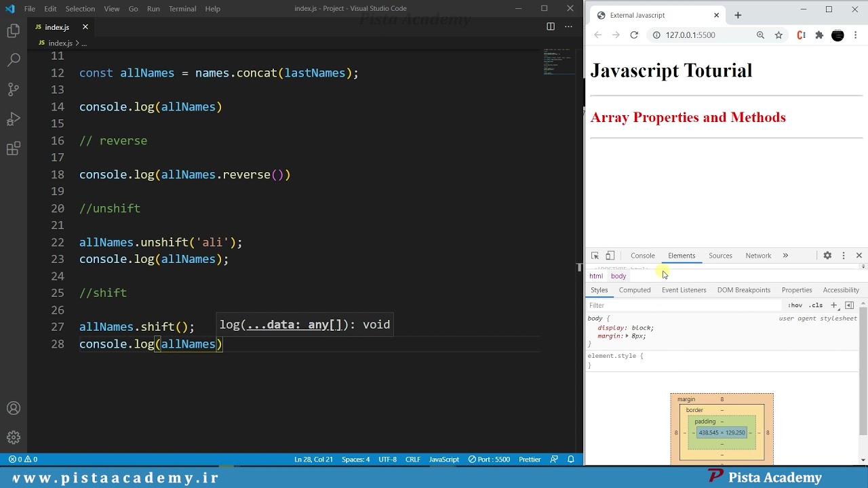The height and width of the screenshot is (488, 868).
Task: Activate the DevTools inspect element picker
Action: (595, 256)
